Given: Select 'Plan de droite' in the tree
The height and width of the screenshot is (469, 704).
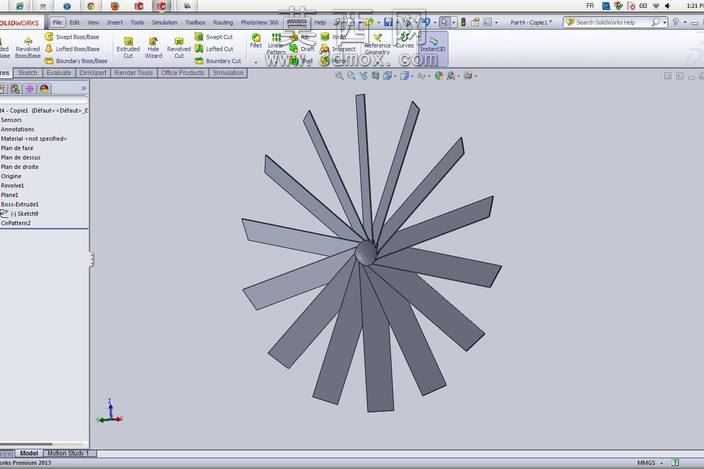Looking at the screenshot, I should (19, 167).
